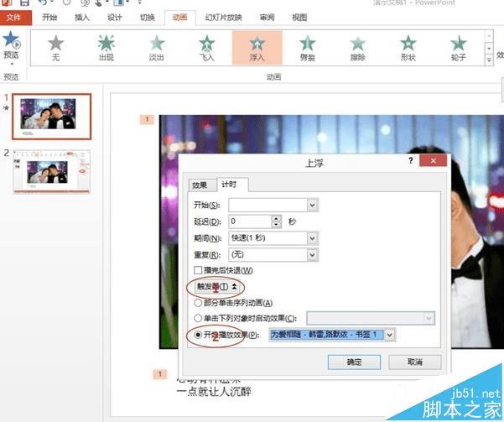
Task: Open the Repeat dropdown list
Action: click(312, 255)
